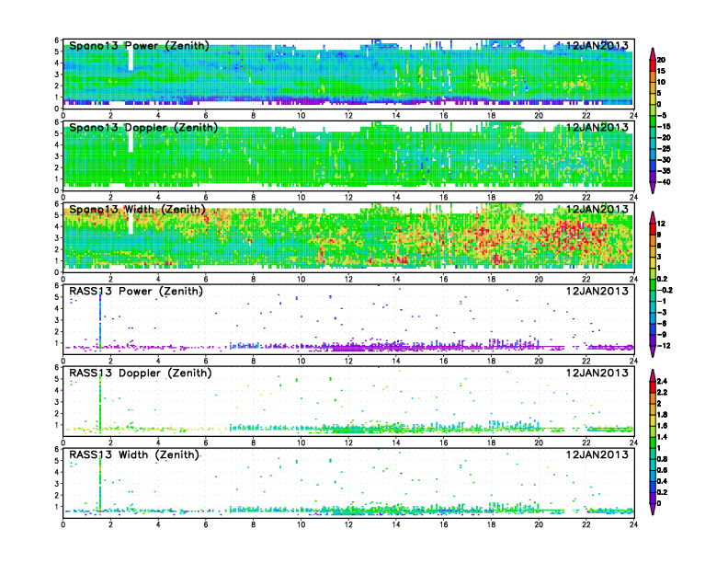Click the '1.8' label on bottom colorbar

(x=662, y=415)
